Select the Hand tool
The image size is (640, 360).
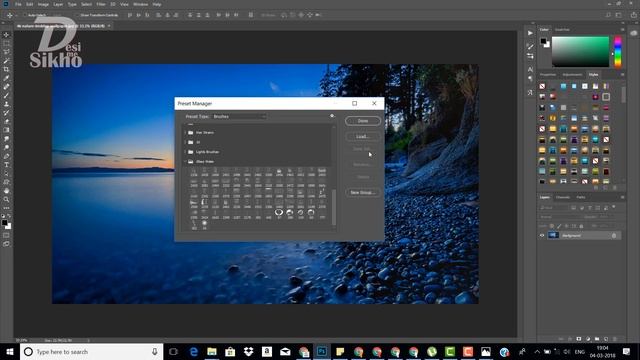[6, 191]
